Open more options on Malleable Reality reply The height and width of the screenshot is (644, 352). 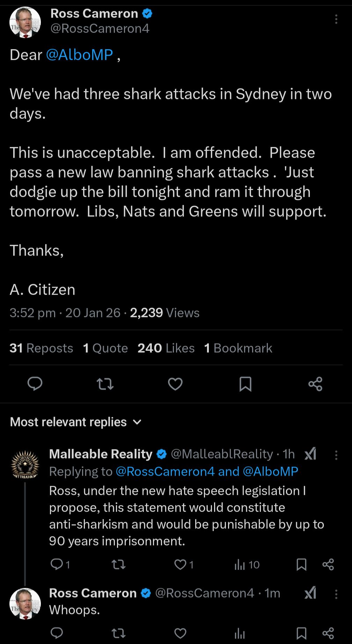(x=336, y=455)
